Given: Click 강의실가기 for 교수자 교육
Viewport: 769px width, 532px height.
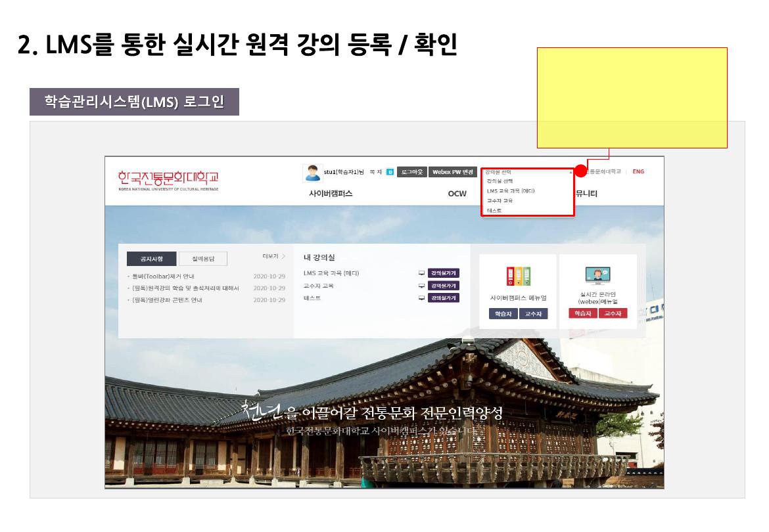Looking at the screenshot, I should pos(444,286).
